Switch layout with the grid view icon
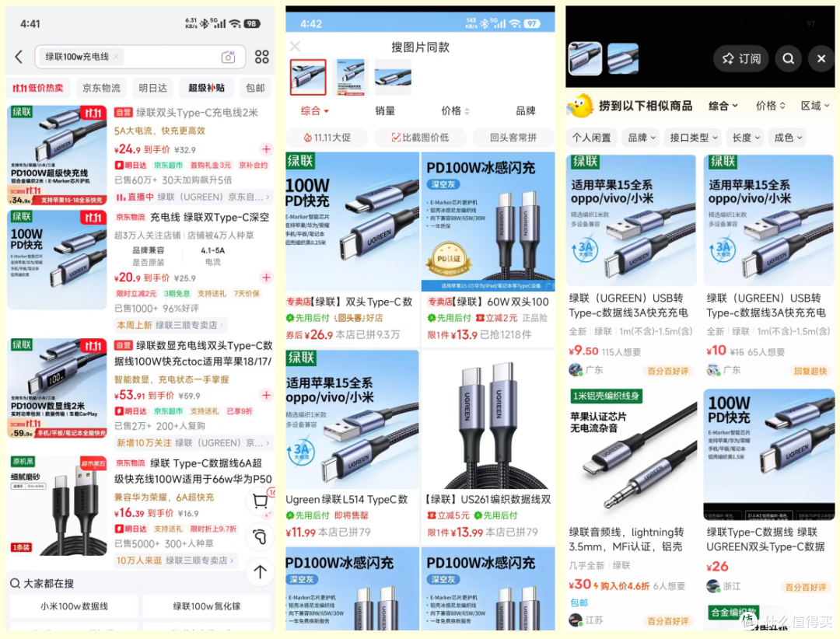 261,57
